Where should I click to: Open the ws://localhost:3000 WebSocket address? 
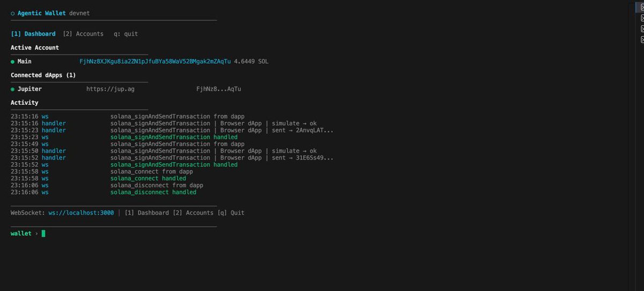click(x=81, y=213)
